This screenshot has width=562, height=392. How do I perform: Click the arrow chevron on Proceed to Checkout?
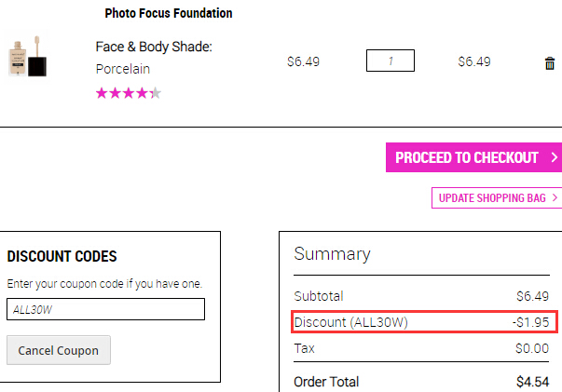[x=555, y=157]
